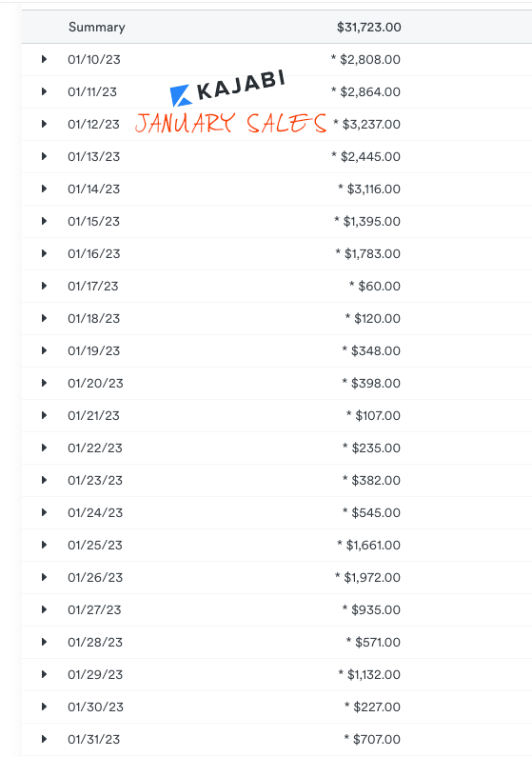Viewport: 532px width, 757px height.
Task: Click the $1,972.00 amount for 01/26/23
Action: click(372, 577)
